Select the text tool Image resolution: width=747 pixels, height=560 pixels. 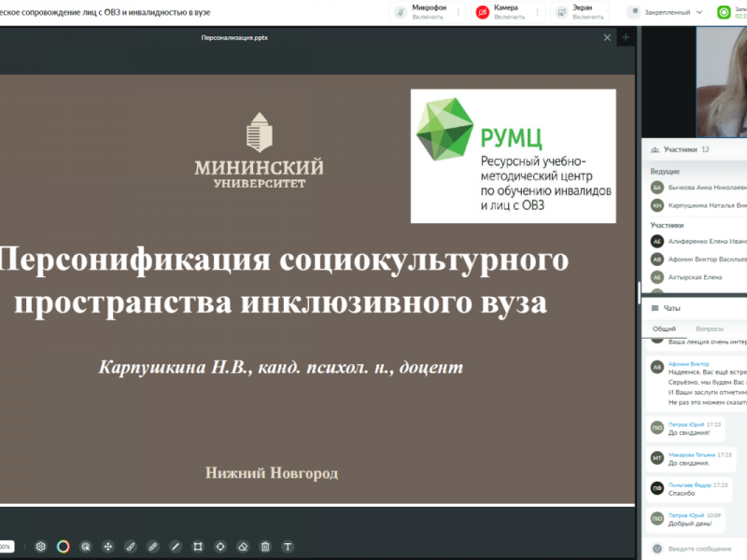(x=288, y=546)
